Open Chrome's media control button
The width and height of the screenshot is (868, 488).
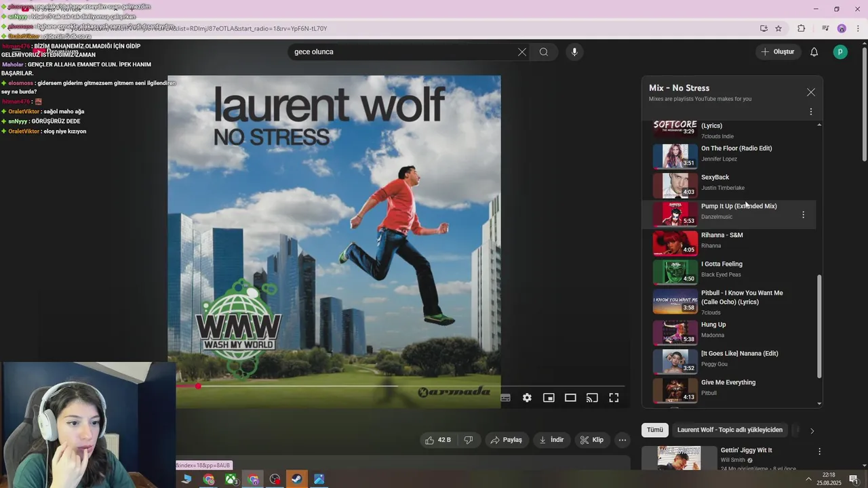click(x=825, y=28)
